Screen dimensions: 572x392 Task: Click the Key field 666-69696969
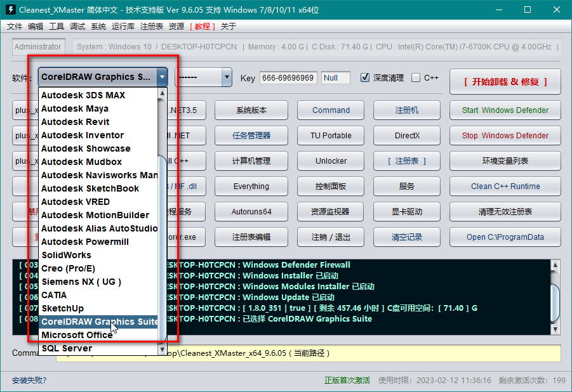click(x=288, y=77)
